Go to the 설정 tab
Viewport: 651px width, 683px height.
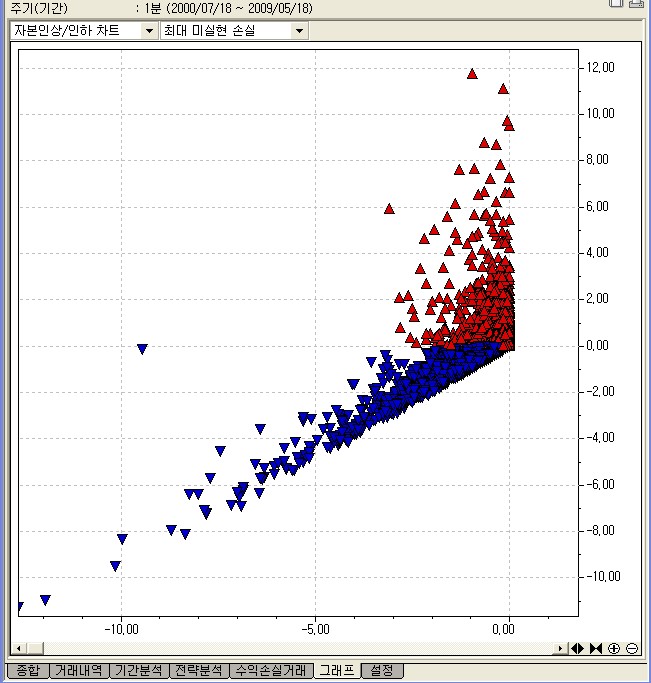pos(382,670)
